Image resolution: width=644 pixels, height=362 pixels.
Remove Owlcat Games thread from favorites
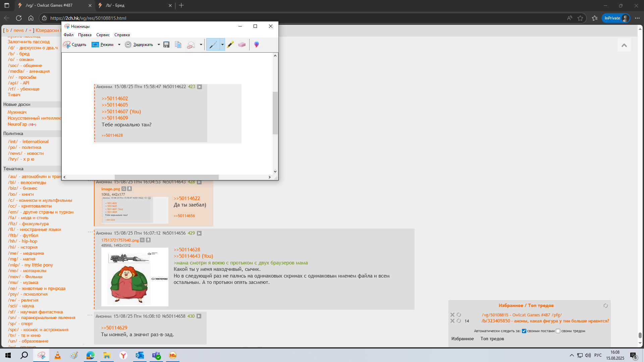452,315
